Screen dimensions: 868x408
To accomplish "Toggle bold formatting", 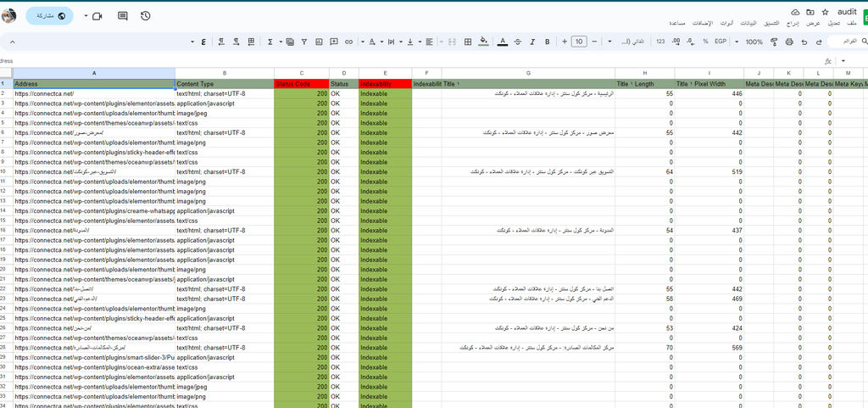I will (548, 42).
